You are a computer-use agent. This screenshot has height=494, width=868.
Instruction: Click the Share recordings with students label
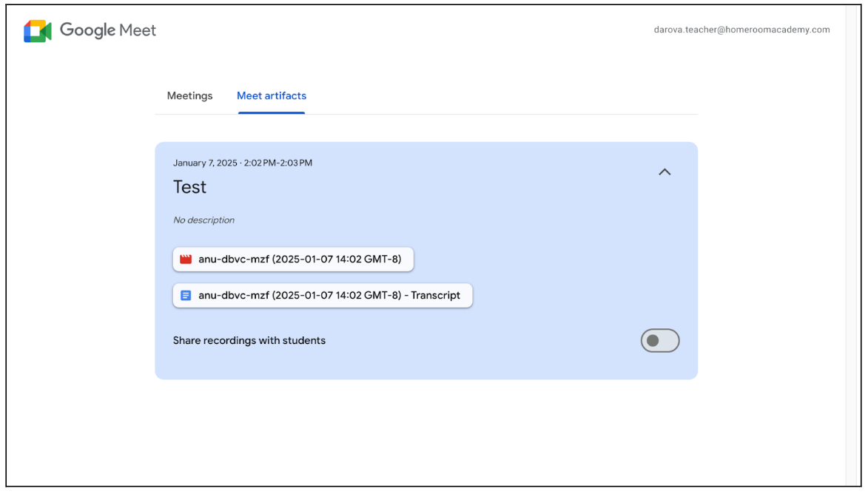tap(249, 340)
